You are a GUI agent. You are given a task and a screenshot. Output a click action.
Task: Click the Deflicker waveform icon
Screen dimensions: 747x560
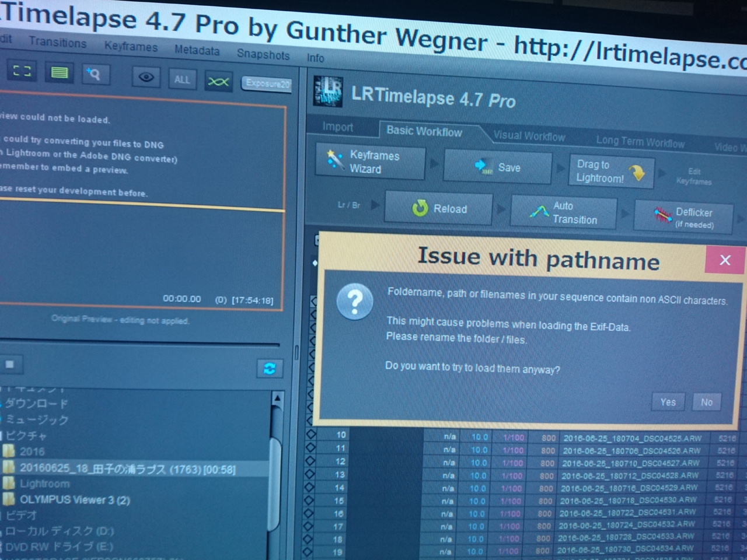pos(662,216)
